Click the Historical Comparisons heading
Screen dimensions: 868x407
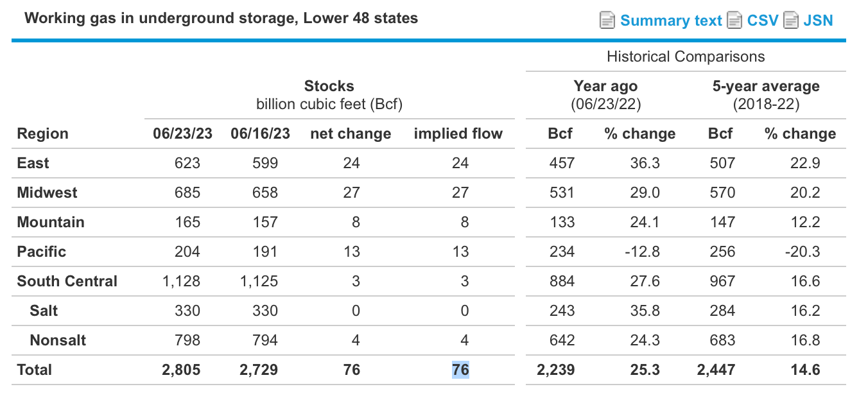(686, 56)
